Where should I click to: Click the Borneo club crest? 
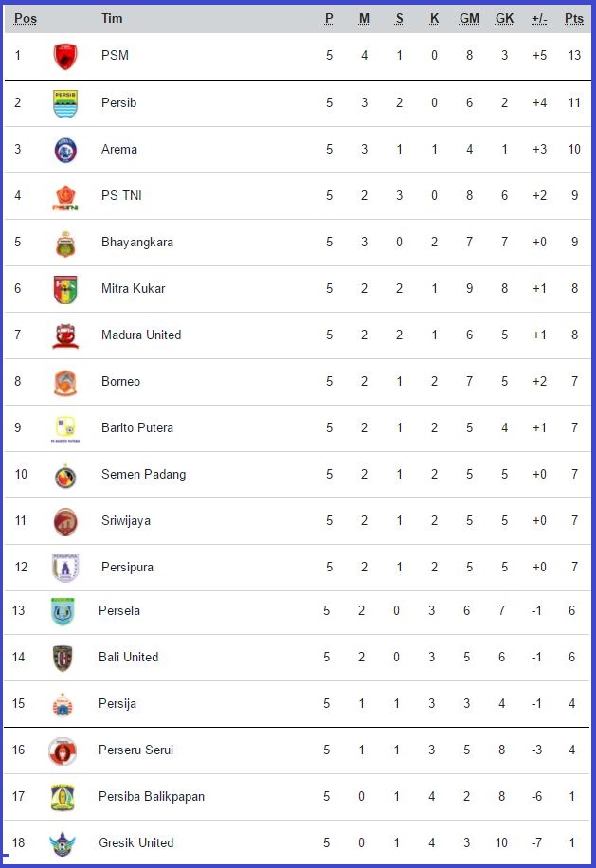coord(65,383)
